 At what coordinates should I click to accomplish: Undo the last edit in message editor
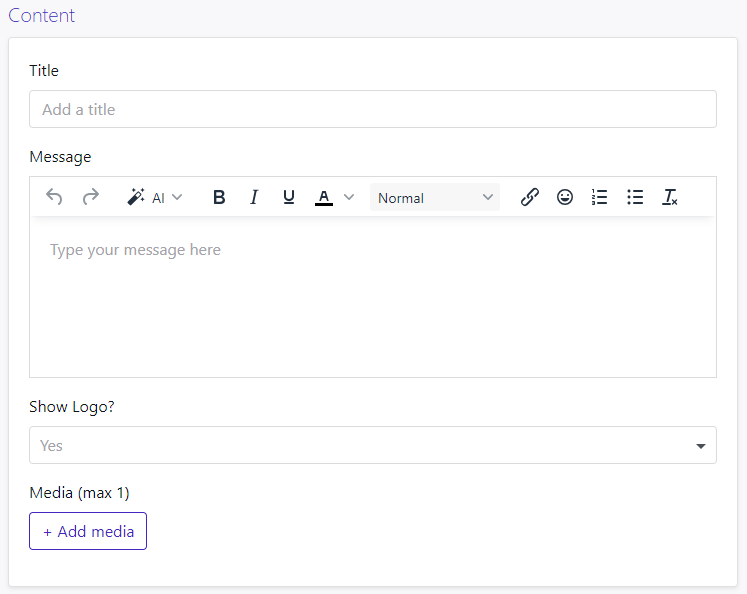click(x=54, y=197)
